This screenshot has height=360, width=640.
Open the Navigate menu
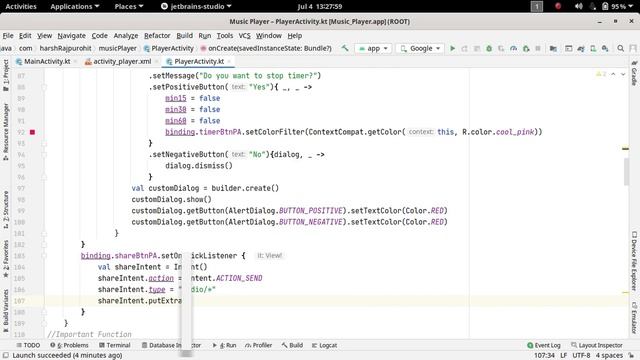click(71, 36)
